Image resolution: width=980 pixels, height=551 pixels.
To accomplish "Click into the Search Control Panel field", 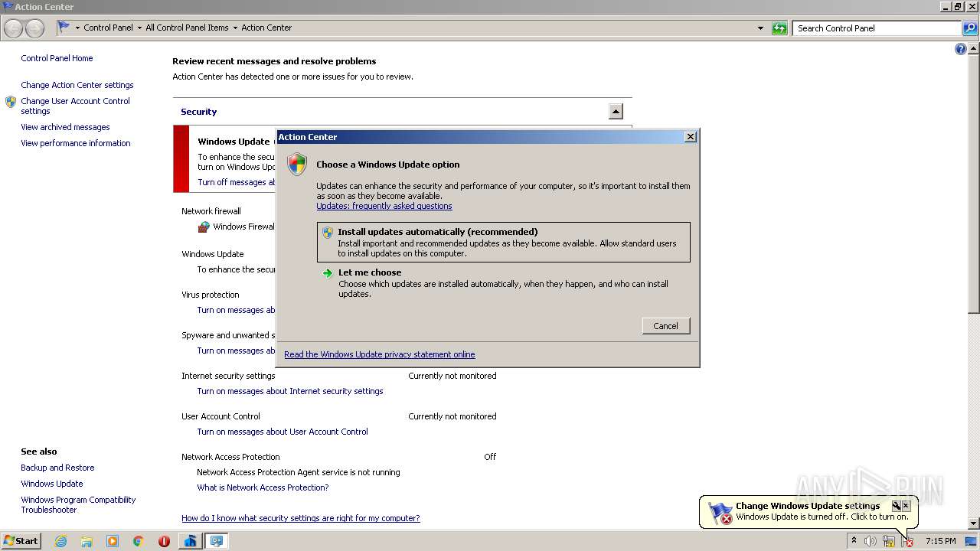I will 877,28.
